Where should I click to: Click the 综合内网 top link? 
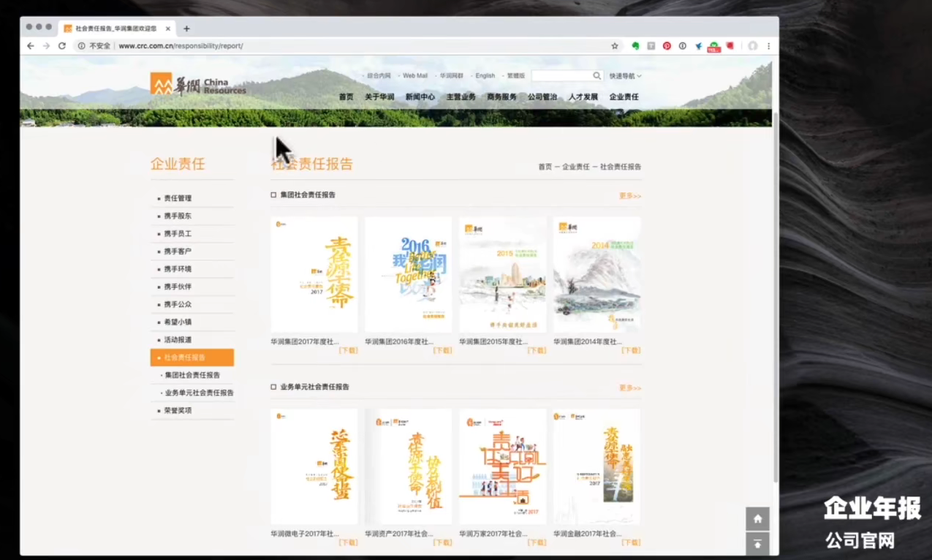[379, 76]
